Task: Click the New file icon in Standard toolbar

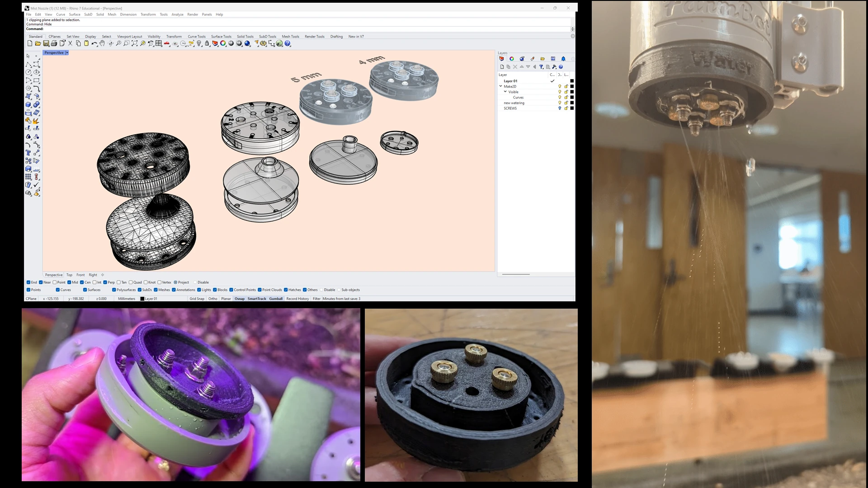Action: point(30,43)
